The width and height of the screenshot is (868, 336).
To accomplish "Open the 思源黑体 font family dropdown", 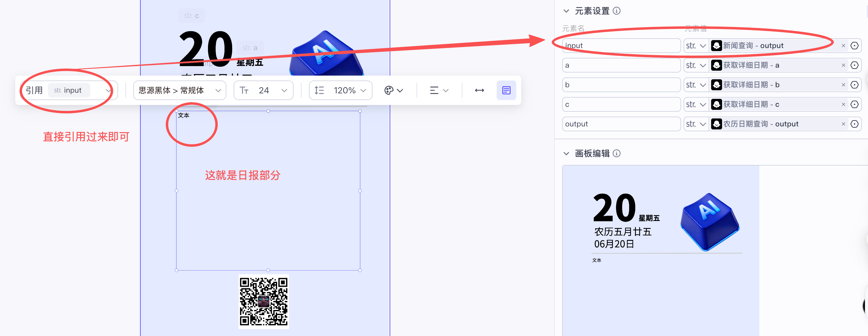I will (180, 90).
